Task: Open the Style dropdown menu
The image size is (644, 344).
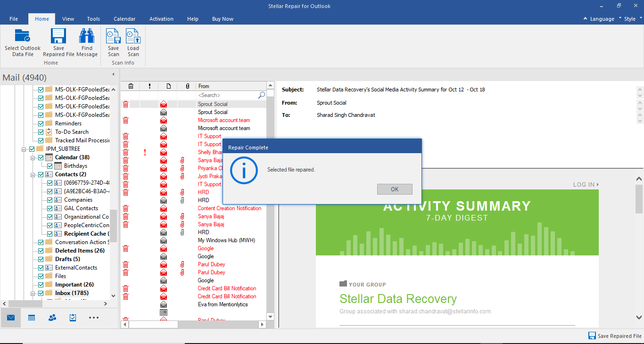Action: (x=633, y=19)
